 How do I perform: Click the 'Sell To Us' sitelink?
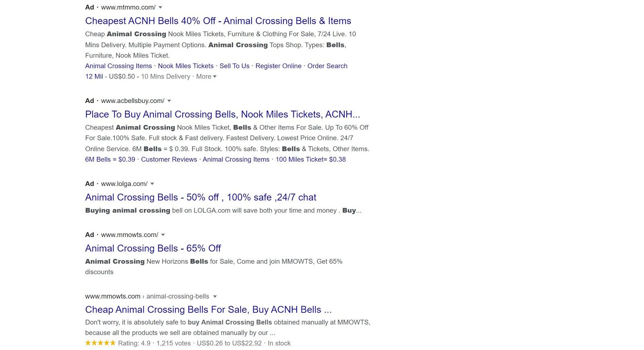coord(234,66)
